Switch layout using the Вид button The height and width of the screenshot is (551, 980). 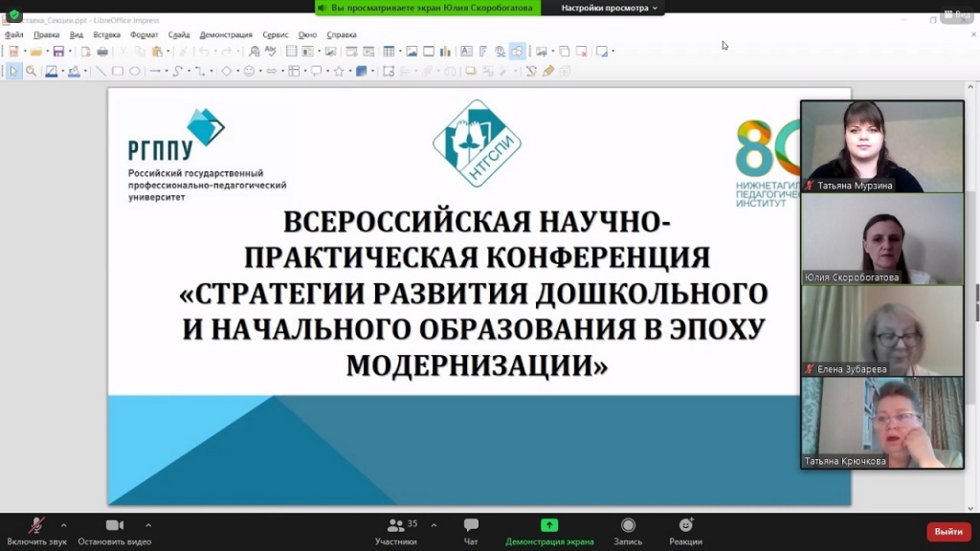coord(956,15)
